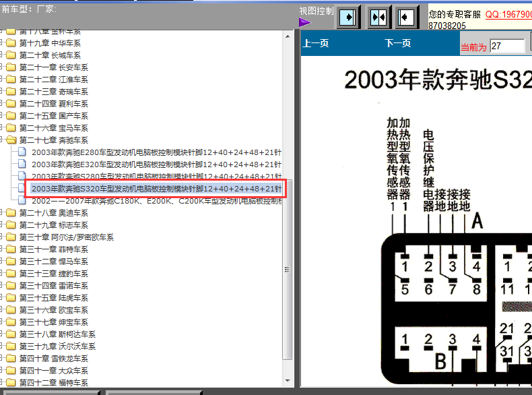Click the folder icon of 第三十四章 雷诺车系
Viewport: 532px width, 395px height.
[x=11, y=286]
